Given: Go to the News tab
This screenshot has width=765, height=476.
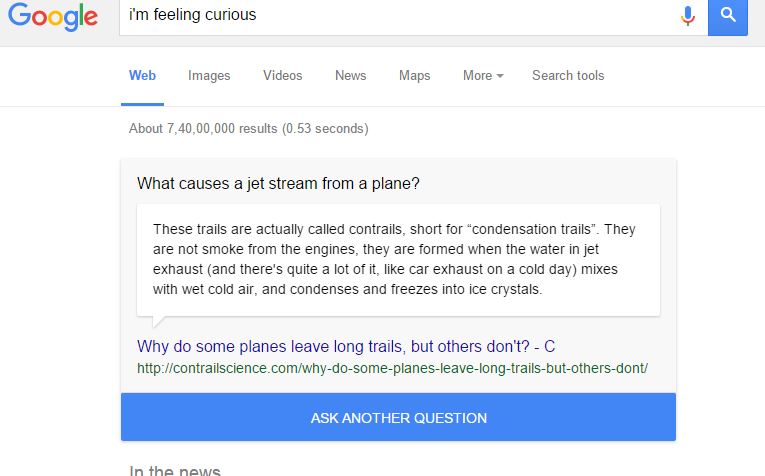Looking at the screenshot, I should 350,76.
